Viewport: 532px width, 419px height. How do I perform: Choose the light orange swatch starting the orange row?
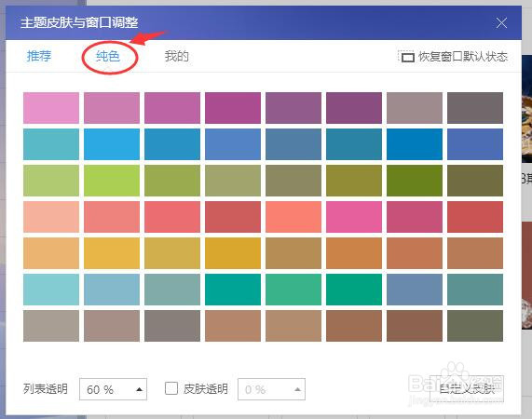point(51,253)
